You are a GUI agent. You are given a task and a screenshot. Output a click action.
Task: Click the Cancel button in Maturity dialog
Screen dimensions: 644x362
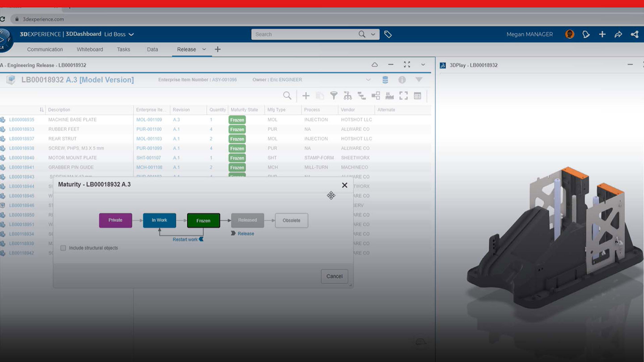334,276
